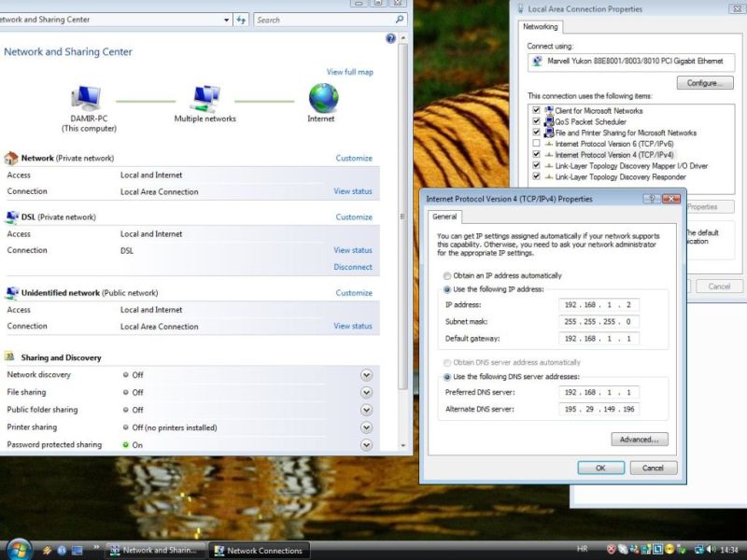Screen dimensions: 747x560
Task: Click the blue help question mark icon
Action: click(390, 38)
